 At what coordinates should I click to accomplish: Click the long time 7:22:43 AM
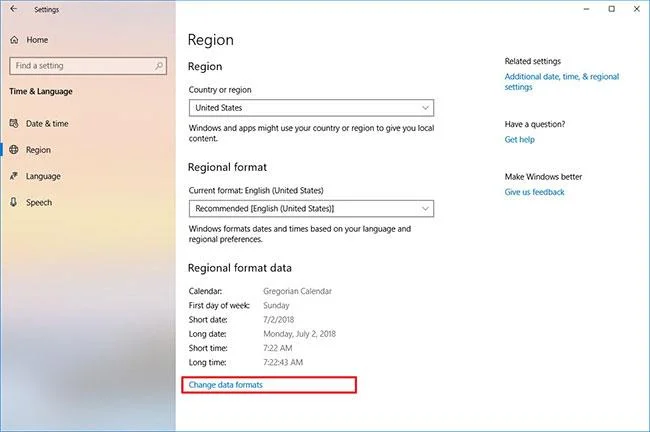283,362
